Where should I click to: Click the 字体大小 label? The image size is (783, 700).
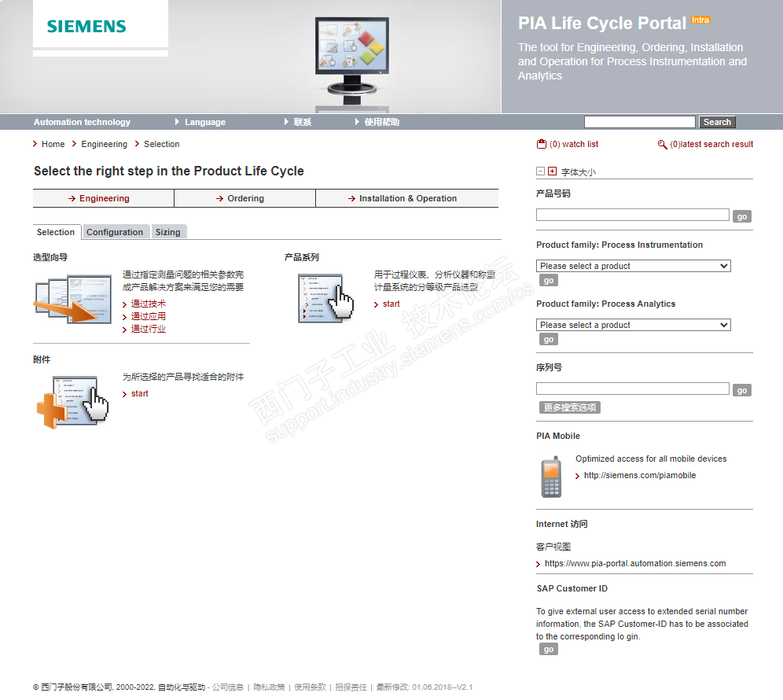tap(579, 172)
